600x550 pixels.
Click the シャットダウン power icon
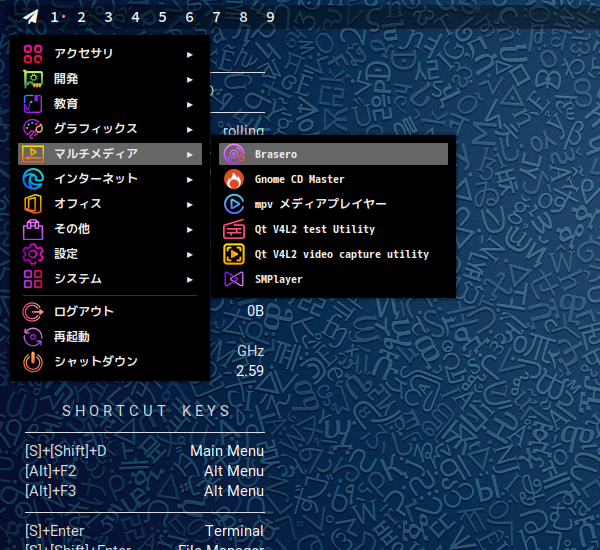click(33, 362)
